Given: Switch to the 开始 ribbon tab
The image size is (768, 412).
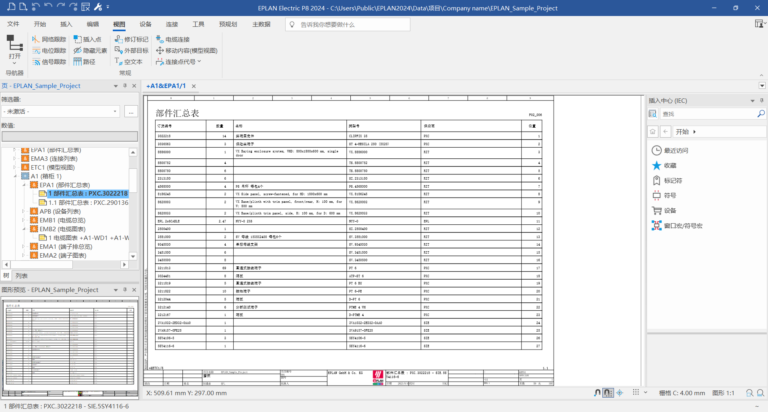Looking at the screenshot, I should 40,24.
